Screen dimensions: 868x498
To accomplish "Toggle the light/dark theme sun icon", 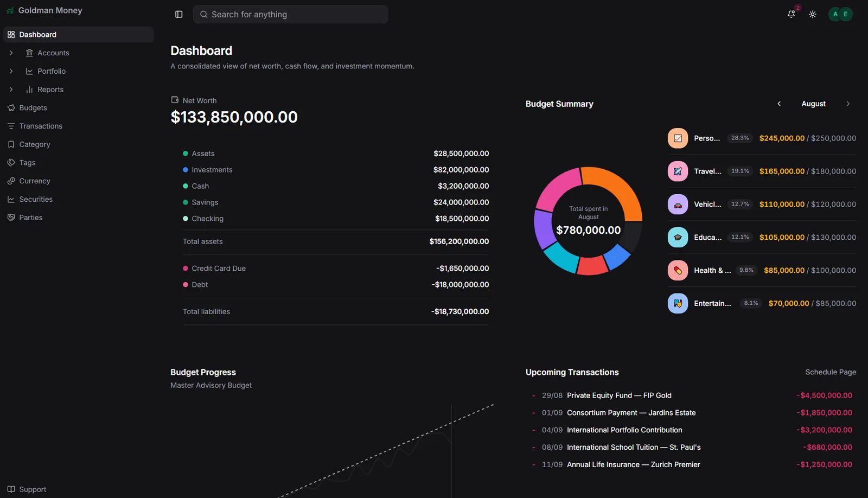I will [812, 15].
